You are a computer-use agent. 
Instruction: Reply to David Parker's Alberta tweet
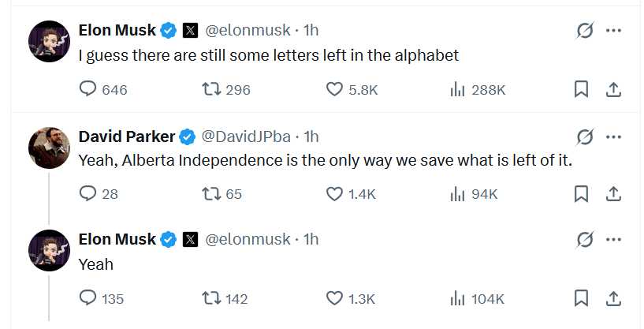pos(88,193)
